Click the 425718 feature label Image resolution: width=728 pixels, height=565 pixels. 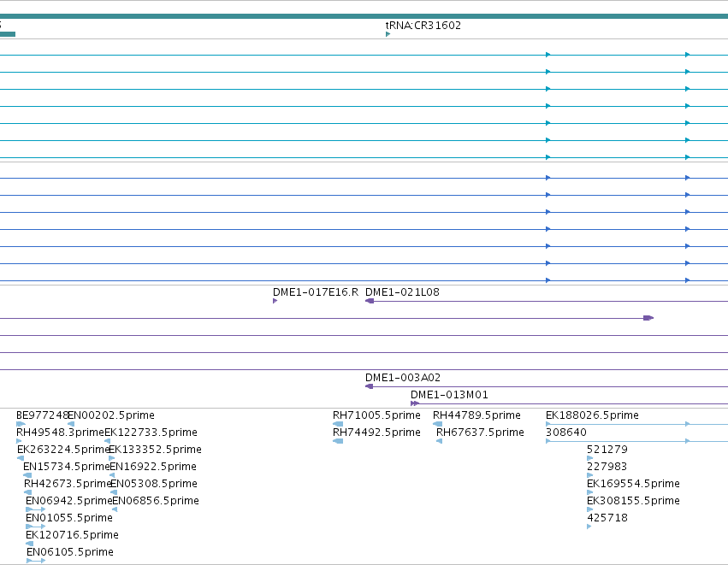click(607, 518)
